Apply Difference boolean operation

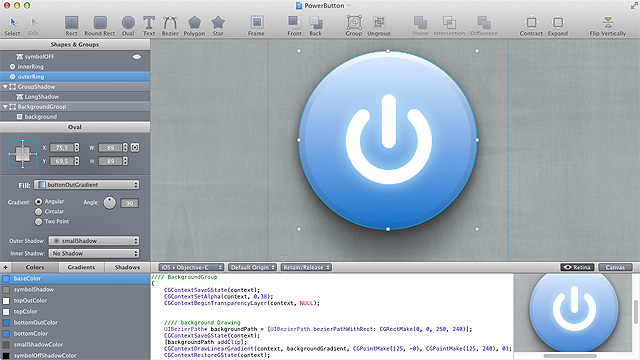pos(484,26)
